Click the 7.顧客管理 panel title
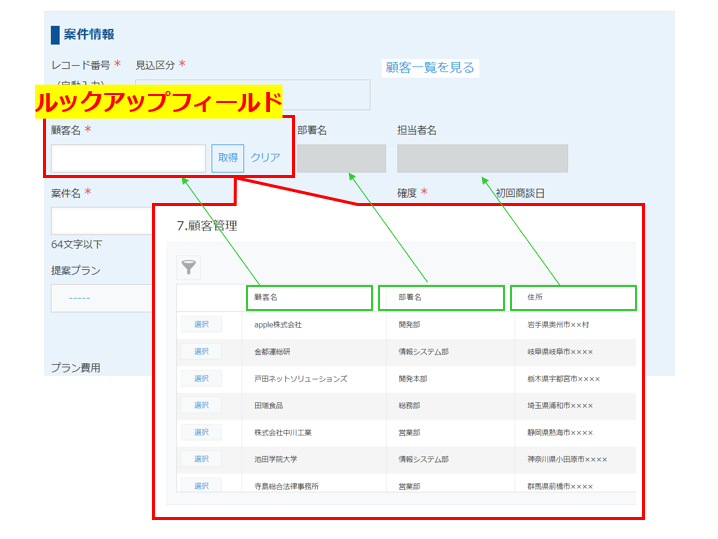Viewport: 718px width, 539px height. tap(207, 226)
